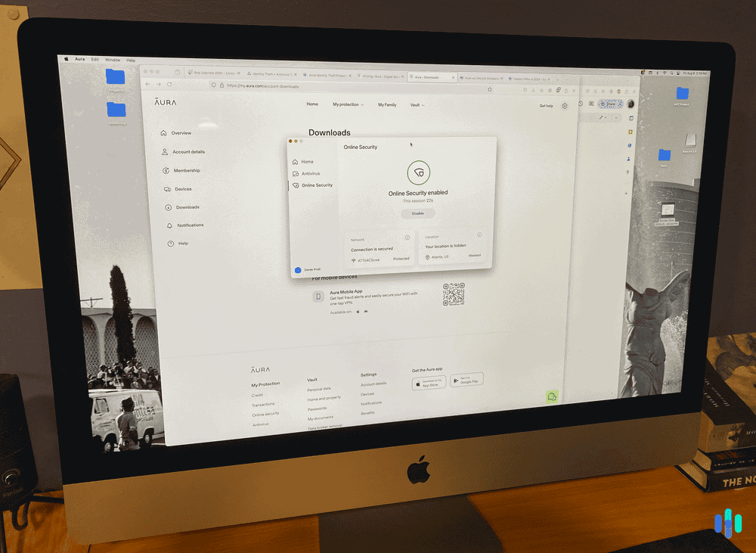The width and height of the screenshot is (756, 553).
Task: Click the Get help link
Action: tap(546, 105)
